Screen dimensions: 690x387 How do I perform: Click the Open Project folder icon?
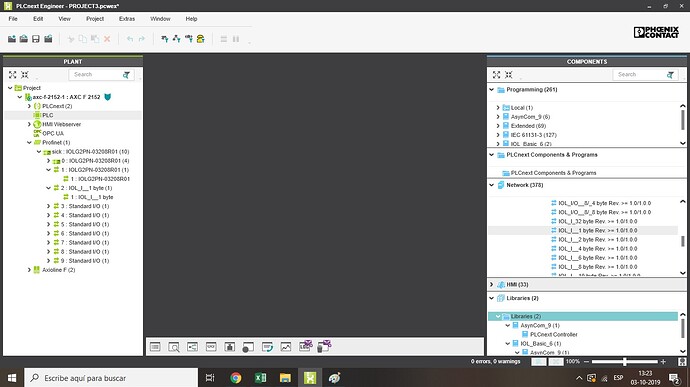coord(24,39)
